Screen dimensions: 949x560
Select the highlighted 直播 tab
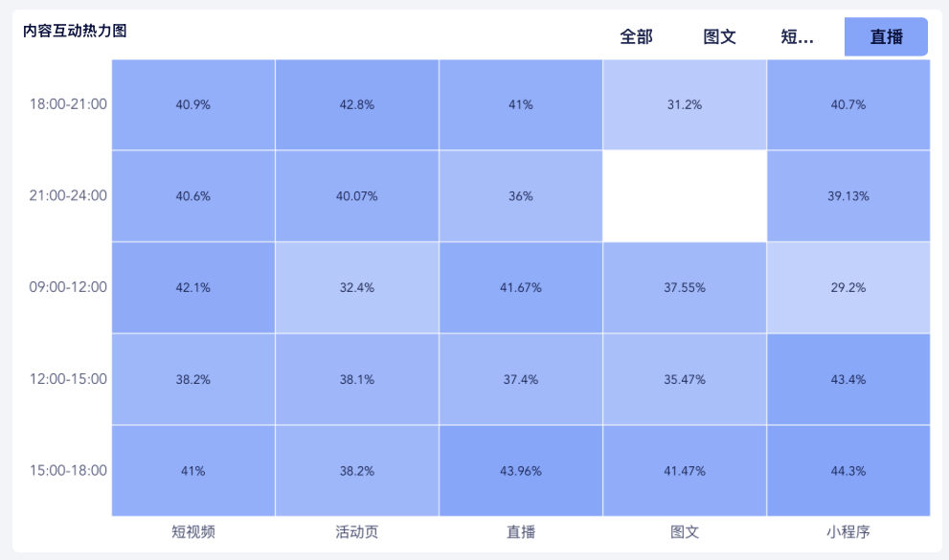(x=886, y=37)
